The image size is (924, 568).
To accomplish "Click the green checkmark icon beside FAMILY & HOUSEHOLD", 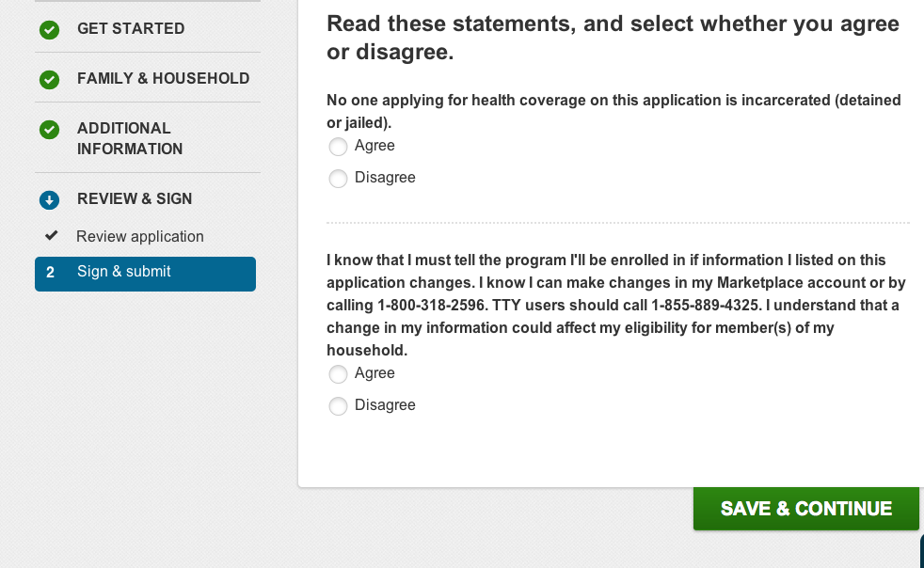I will [50, 80].
